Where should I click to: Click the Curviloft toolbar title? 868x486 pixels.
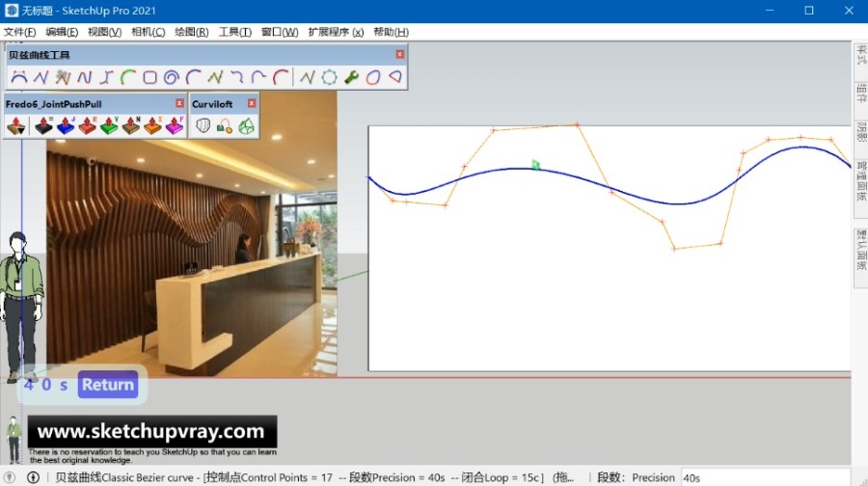tap(212, 104)
